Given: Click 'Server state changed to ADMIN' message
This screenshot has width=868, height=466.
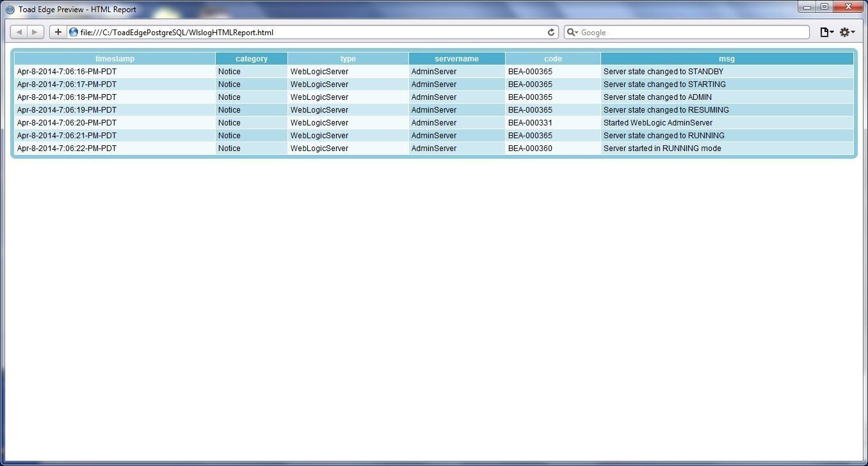Looking at the screenshot, I should tap(657, 97).
